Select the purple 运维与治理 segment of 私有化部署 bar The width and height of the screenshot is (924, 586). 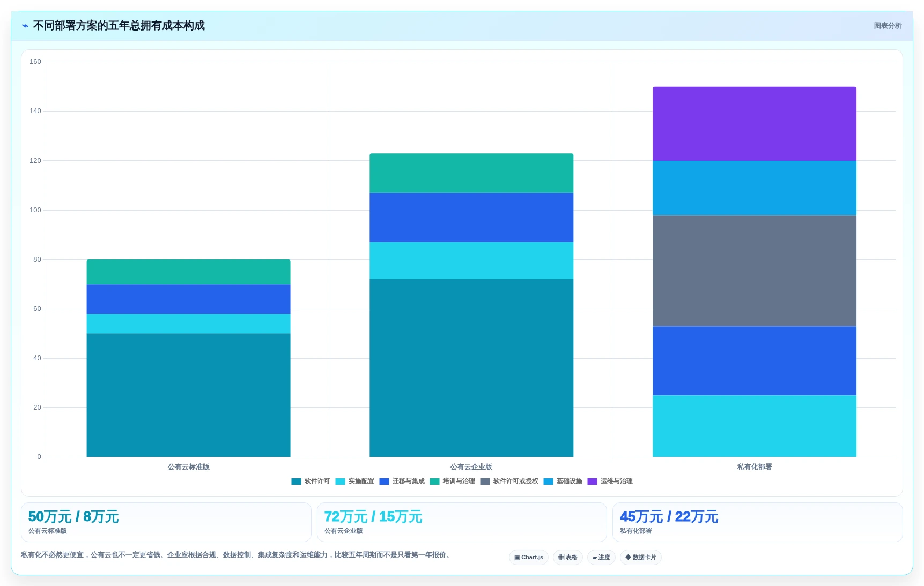[755, 124]
